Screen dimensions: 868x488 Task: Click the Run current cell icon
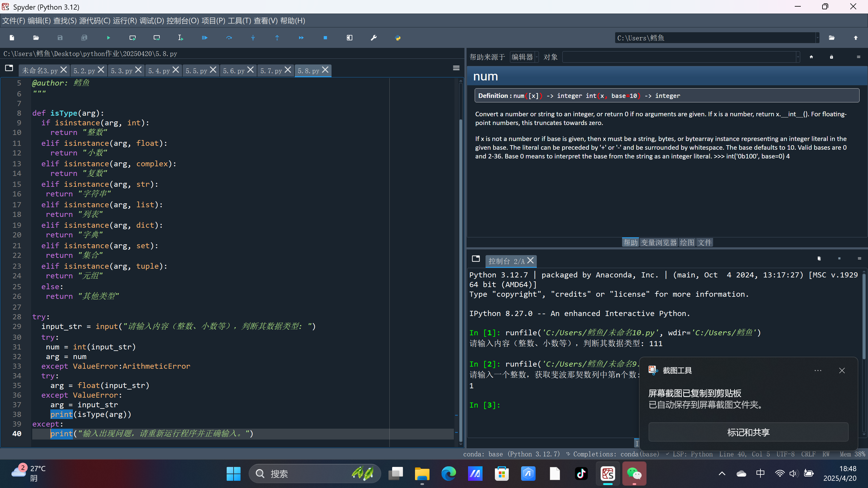132,38
